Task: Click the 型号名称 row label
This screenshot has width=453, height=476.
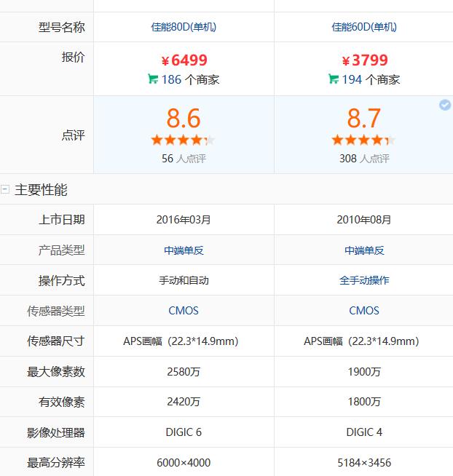Action: [61, 27]
